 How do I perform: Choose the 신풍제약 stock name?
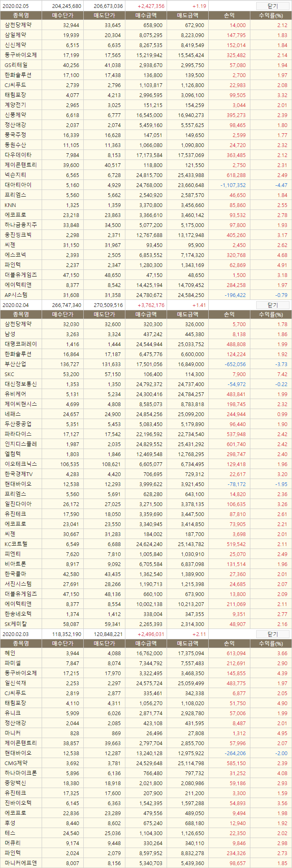(x=15, y=115)
